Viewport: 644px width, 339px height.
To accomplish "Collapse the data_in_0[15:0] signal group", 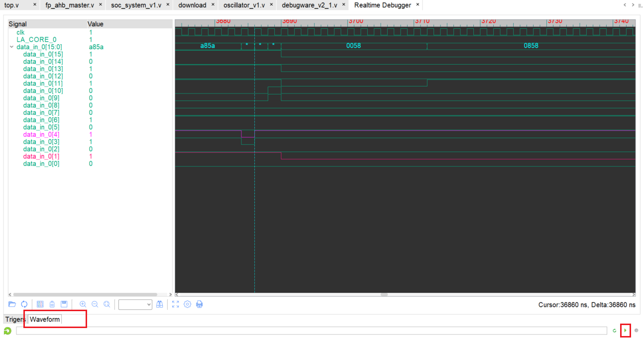I will pos(12,47).
